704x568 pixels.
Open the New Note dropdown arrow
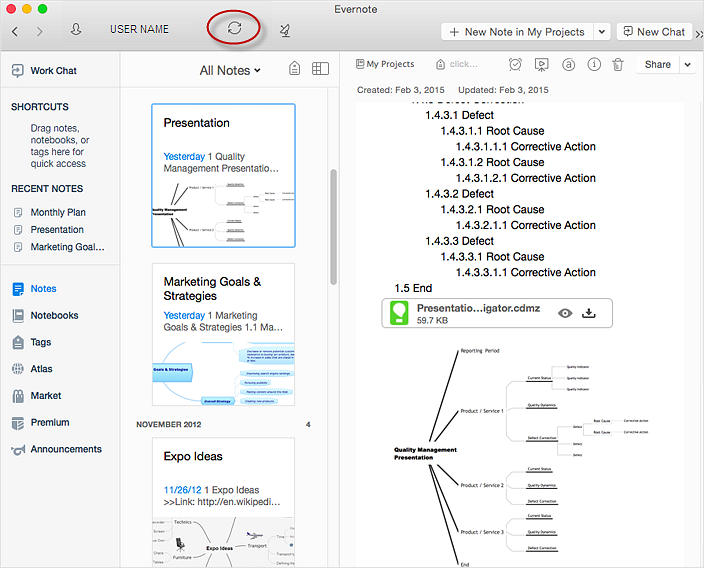[602, 32]
